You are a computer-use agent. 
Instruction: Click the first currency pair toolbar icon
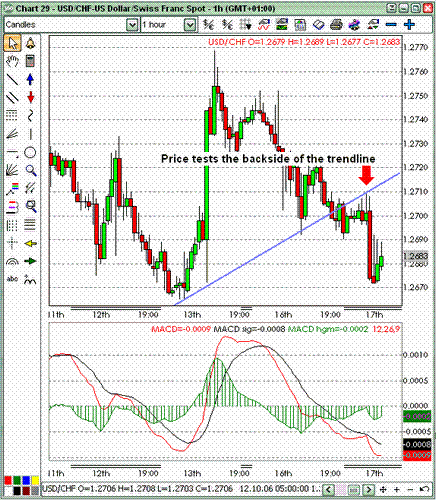[209, 25]
